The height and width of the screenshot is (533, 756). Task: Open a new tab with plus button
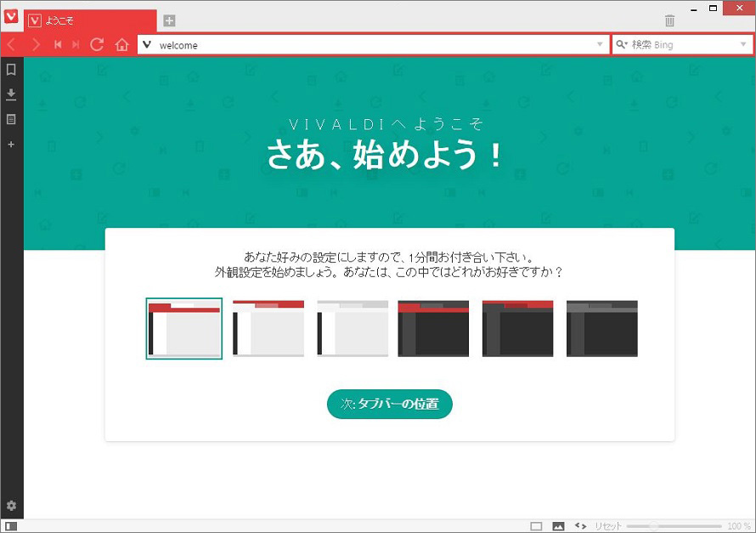click(169, 20)
